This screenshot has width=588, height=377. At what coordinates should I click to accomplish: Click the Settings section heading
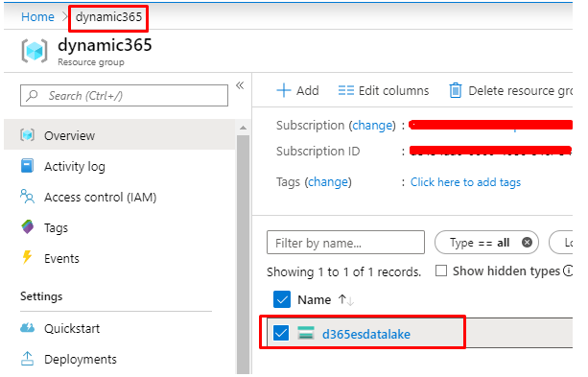41,296
